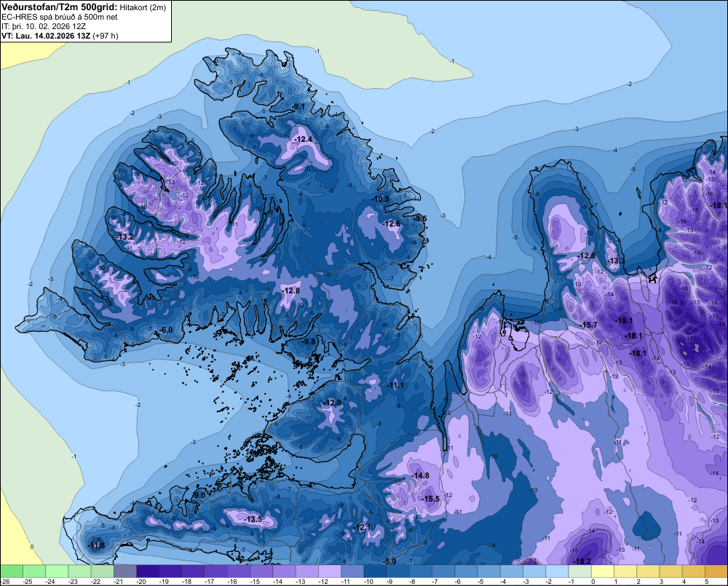
Task: Click the legend swatch labeled -17
Action: point(216,571)
